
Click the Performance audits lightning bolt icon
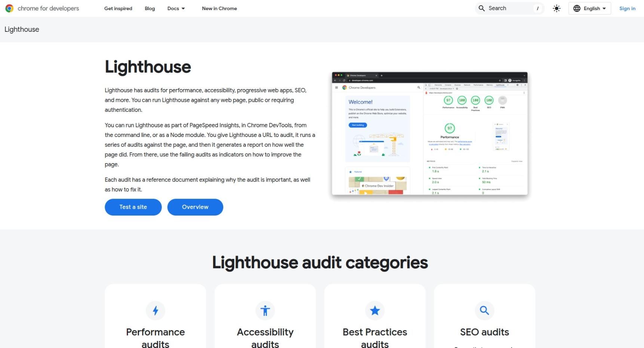[156, 311]
